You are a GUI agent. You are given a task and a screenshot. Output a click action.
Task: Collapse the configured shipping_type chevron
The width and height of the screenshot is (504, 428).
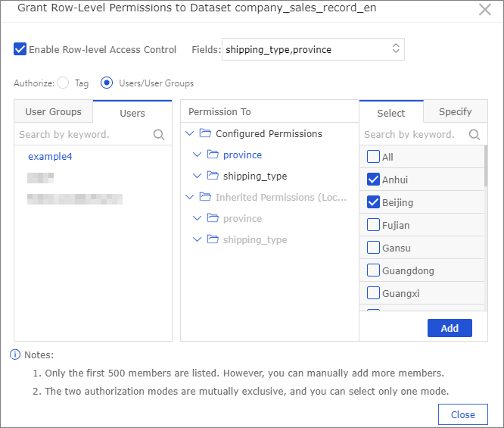[197, 176]
